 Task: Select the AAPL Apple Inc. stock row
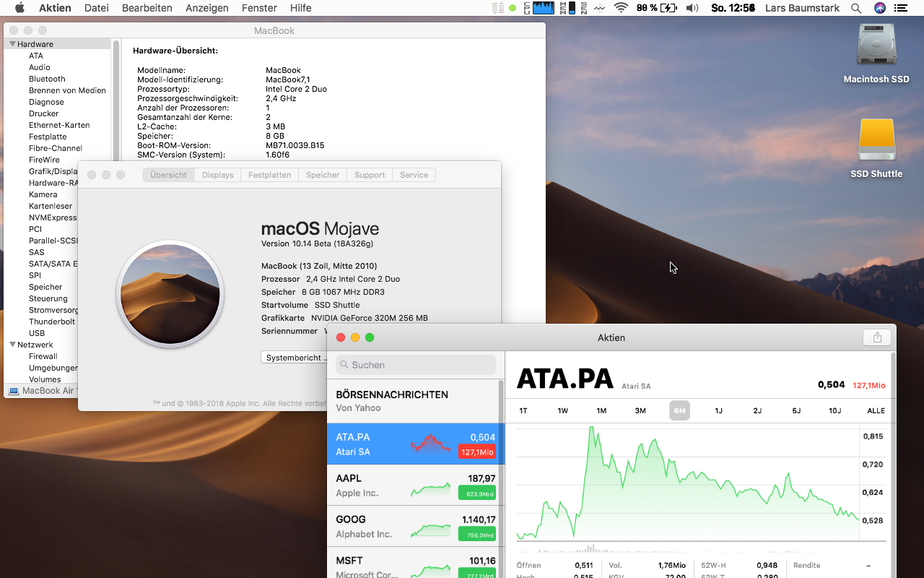pos(413,485)
